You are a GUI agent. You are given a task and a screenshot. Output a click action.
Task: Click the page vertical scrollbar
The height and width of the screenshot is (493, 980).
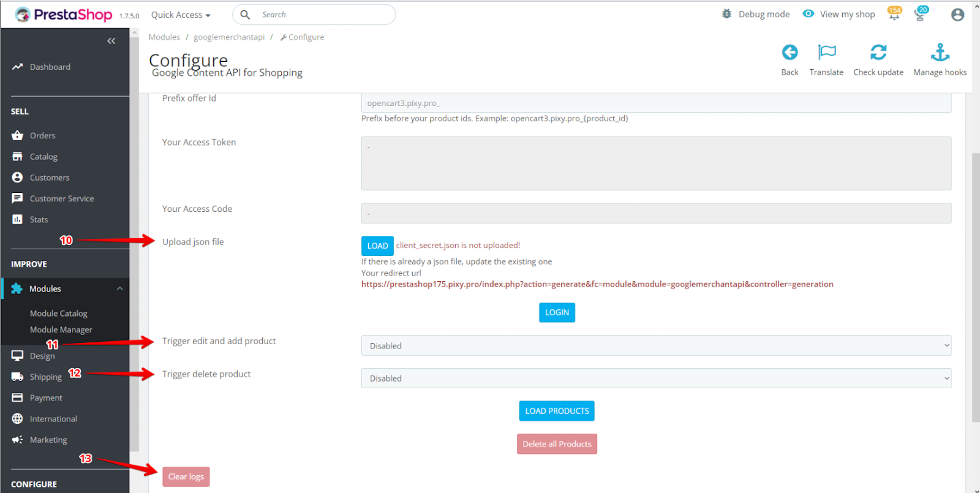976,288
